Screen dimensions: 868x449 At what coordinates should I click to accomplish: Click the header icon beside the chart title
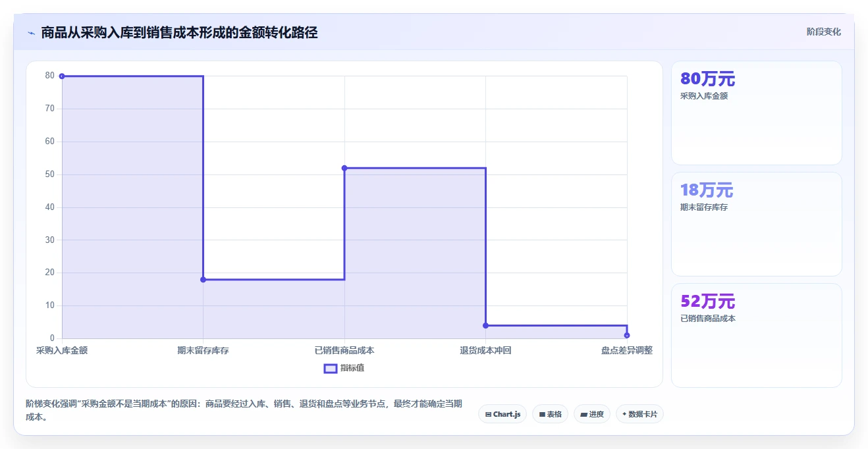[x=31, y=33]
